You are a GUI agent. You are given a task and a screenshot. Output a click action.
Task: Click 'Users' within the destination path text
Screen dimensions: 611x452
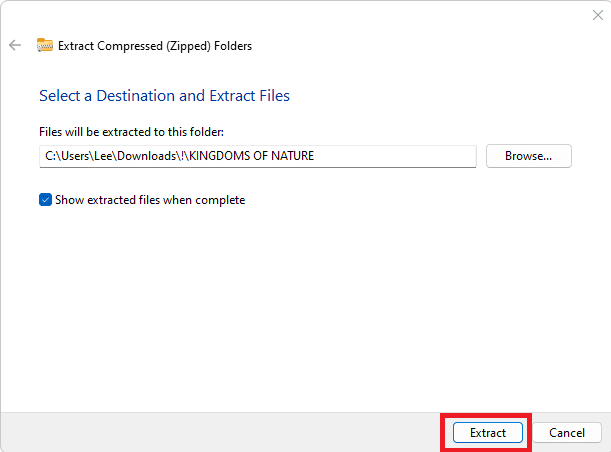(75, 156)
